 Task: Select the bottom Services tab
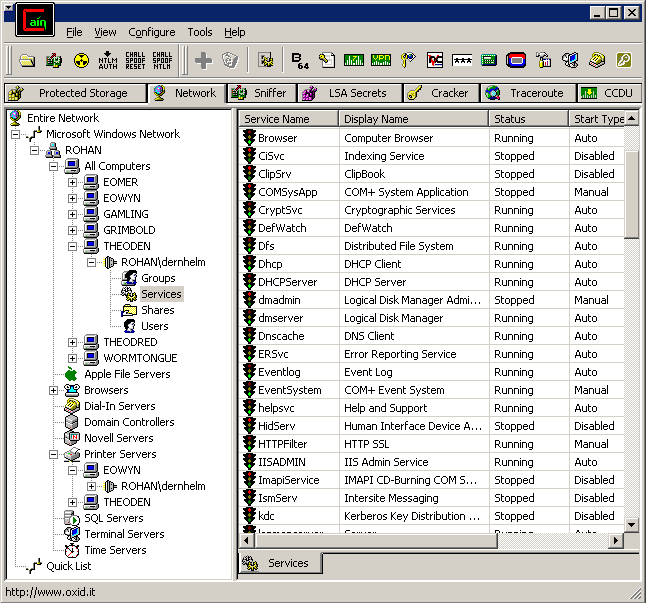[280, 563]
